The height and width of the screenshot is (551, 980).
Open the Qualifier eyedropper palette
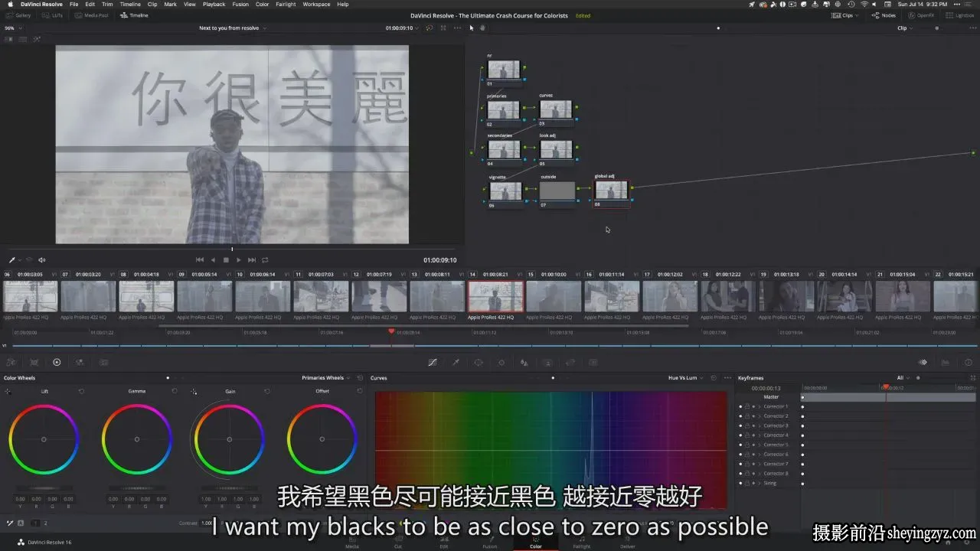point(456,362)
